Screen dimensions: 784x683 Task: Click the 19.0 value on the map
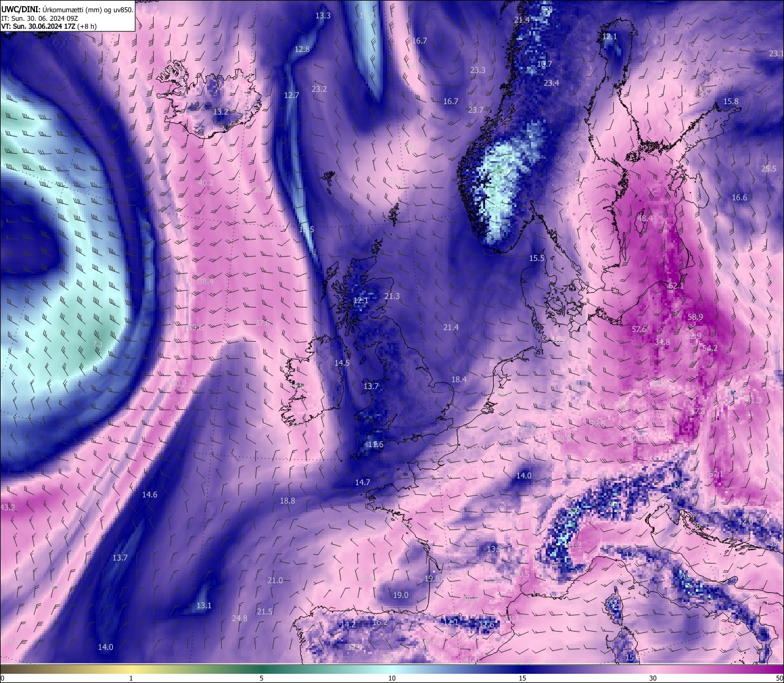(x=401, y=595)
